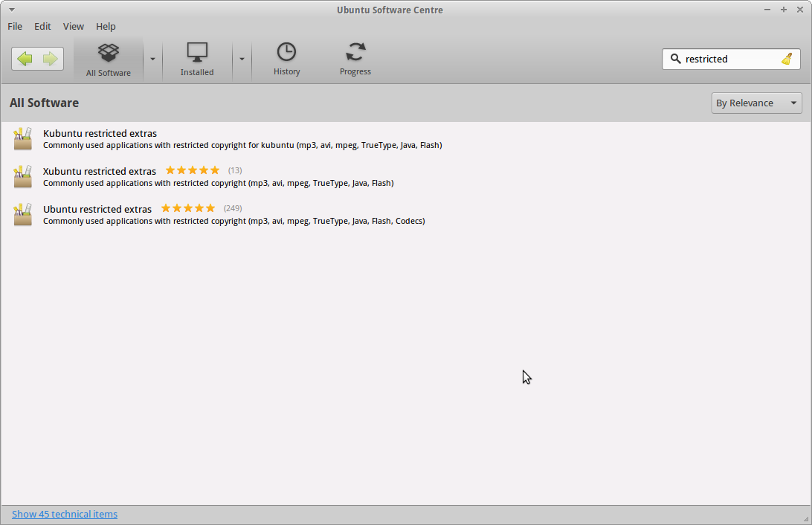Open the View menu
The width and height of the screenshot is (812, 525).
pyautogui.click(x=74, y=27)
